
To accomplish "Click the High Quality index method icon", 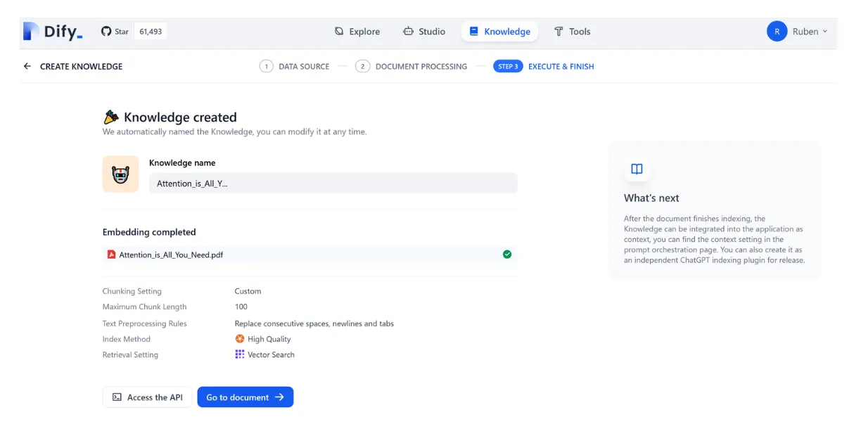I will tap(240, 339).
